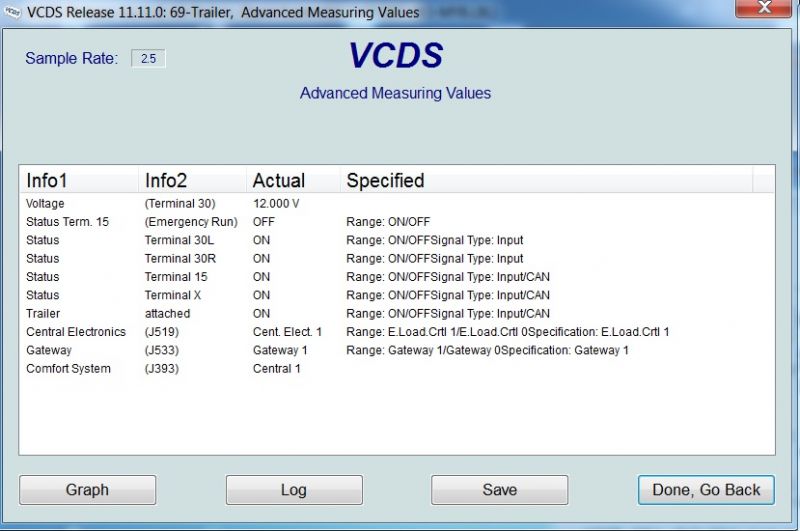The height and width of the screenshot is (531, 800).
Task: Click the Graph button
Action: click(x=87, y=490)
